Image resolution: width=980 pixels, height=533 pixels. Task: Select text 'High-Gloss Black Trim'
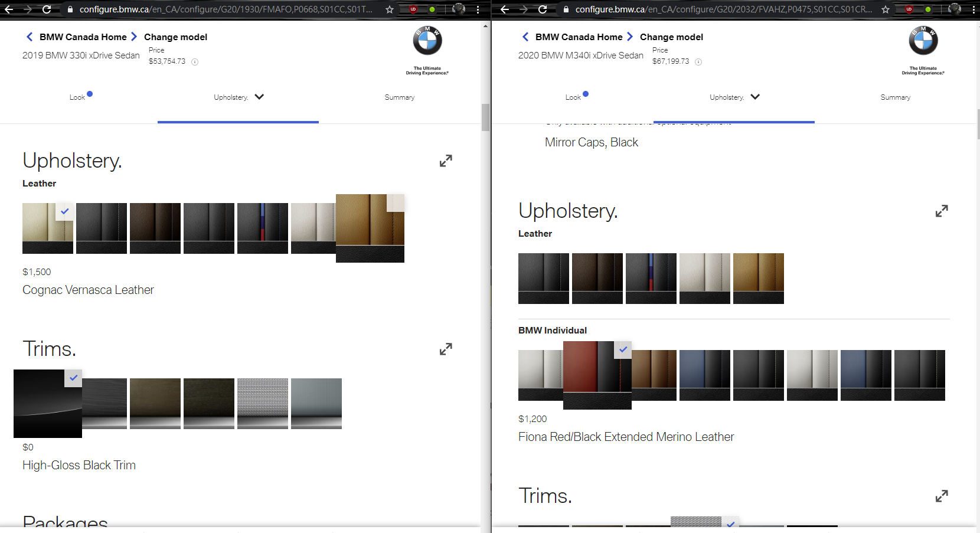click(79, 465)
